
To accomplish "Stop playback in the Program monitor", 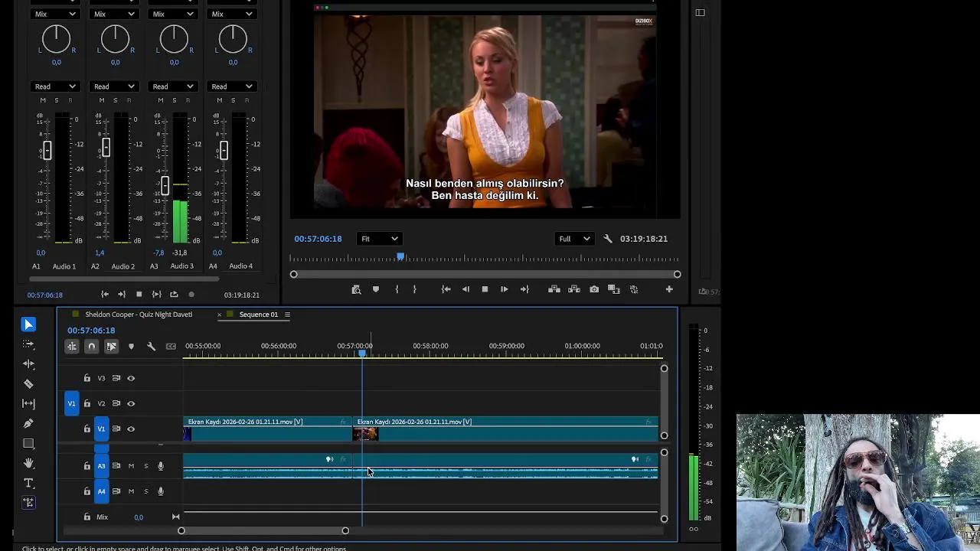I will [x=485, y=289].
